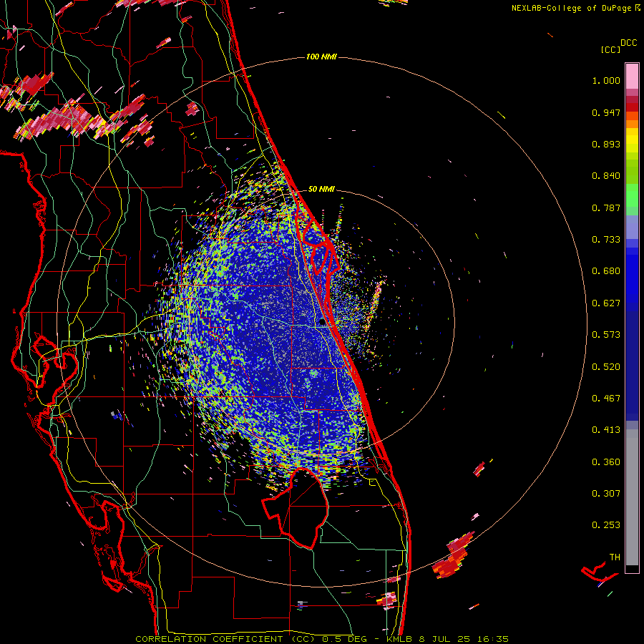
Task: Click the DCC label above the color scale
Action: (628, 43)
